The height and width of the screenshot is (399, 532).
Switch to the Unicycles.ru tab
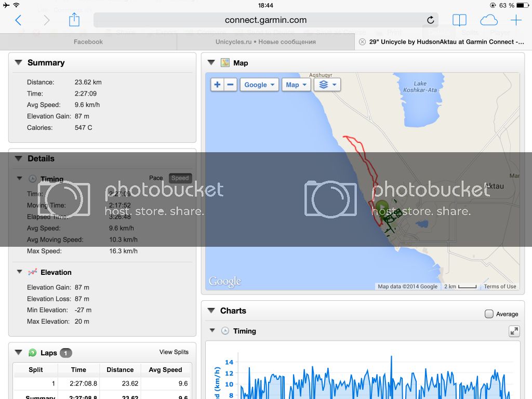click(x=265, y=42)
